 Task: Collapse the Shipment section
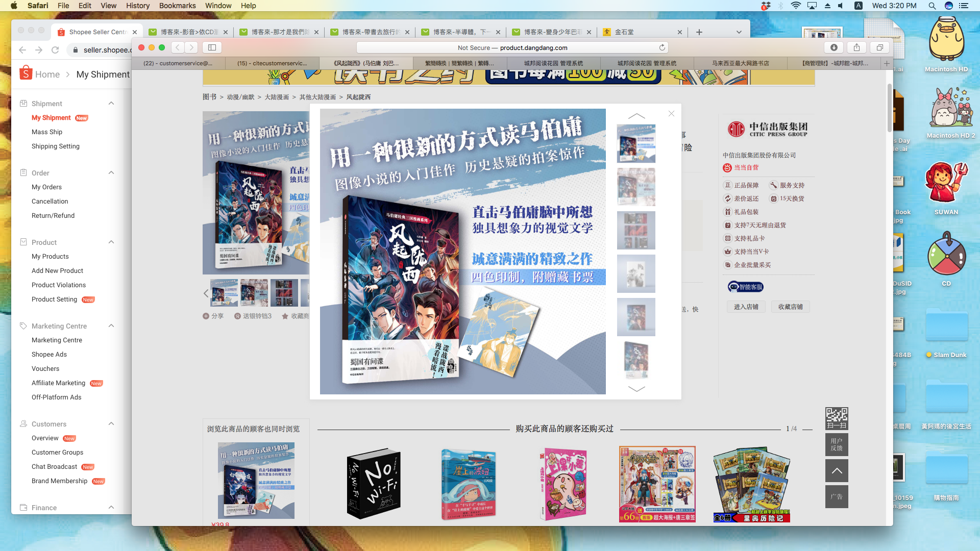pyautogui.click(x=111, y=103)
